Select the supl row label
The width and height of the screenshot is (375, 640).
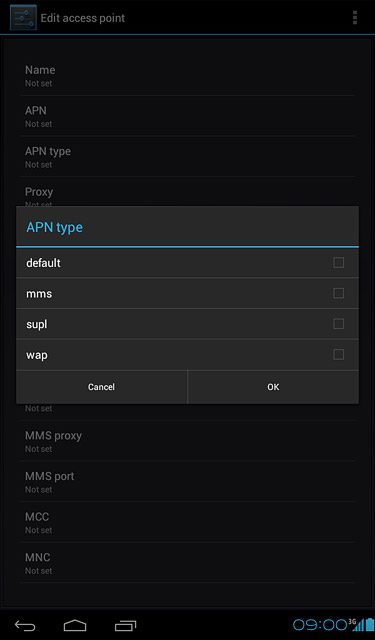tap(37, 325)
